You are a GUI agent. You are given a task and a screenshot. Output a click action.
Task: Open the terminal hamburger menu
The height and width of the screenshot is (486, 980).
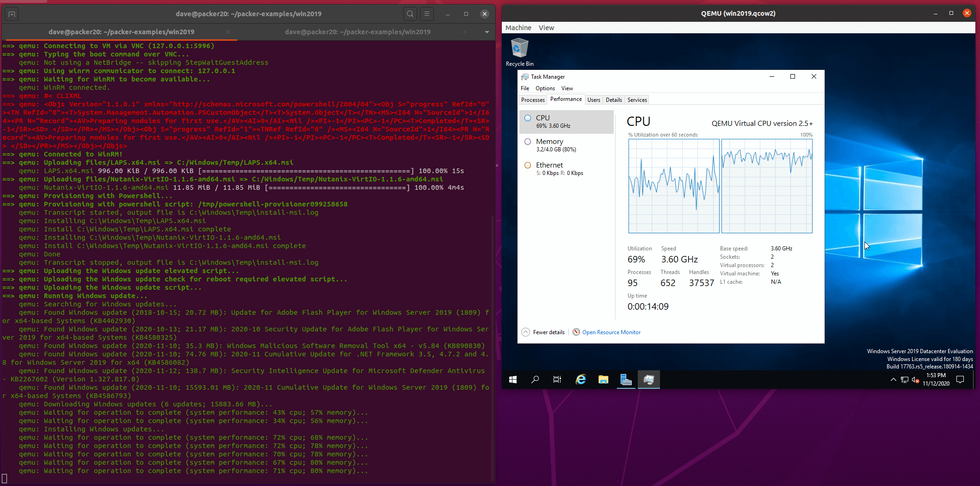coord(427,14)
